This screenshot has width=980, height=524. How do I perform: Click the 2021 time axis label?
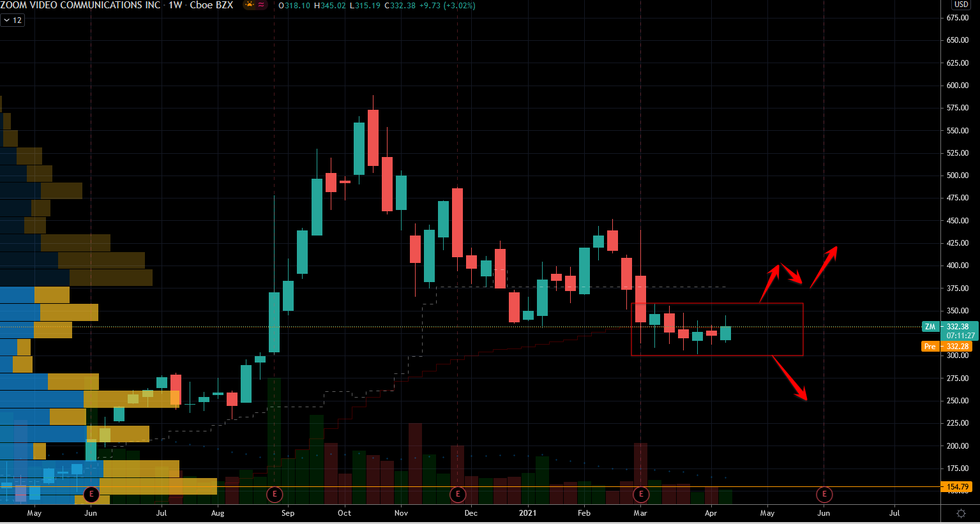click(527, 513)
